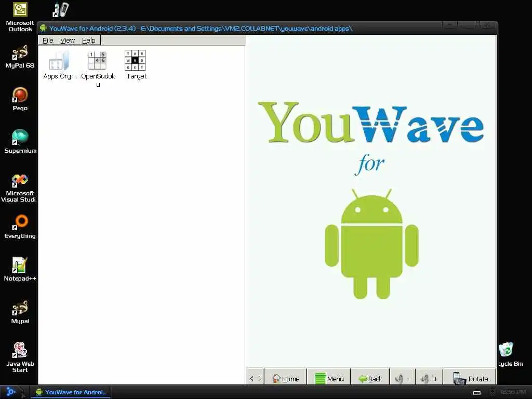This screenshot has height=399, width=532.
Task: Open Supermium desktop shortcut
Action: click(20, 141)
